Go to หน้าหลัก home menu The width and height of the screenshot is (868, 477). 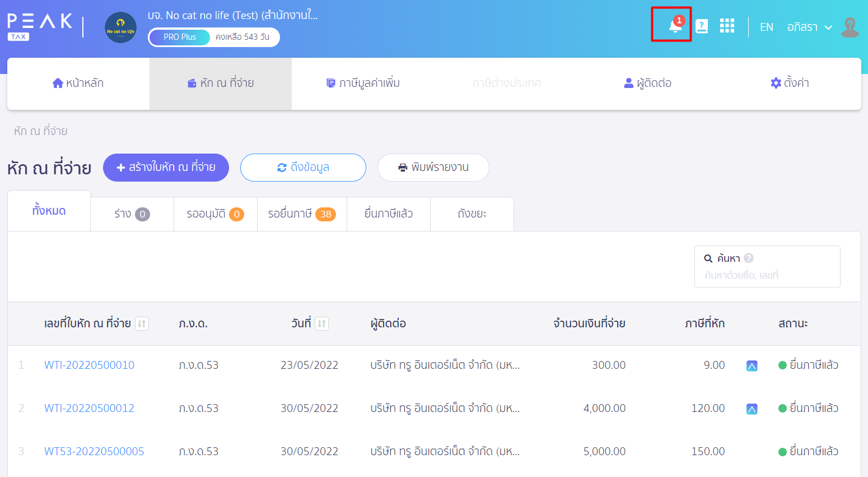click(x=78, y=83)
